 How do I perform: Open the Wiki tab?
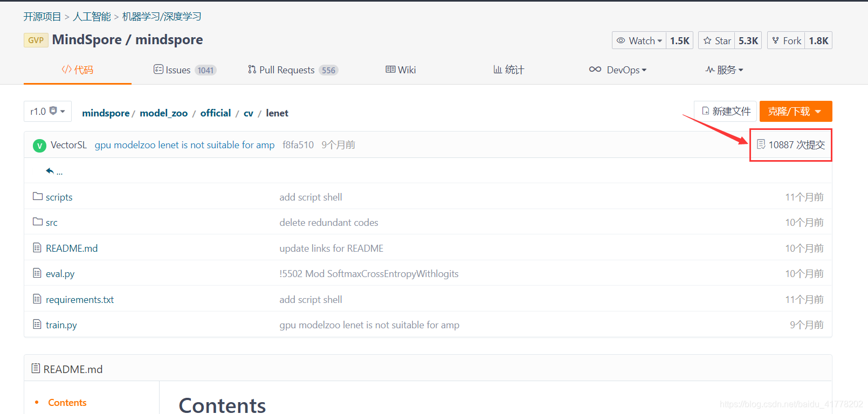tap(401, 70)
